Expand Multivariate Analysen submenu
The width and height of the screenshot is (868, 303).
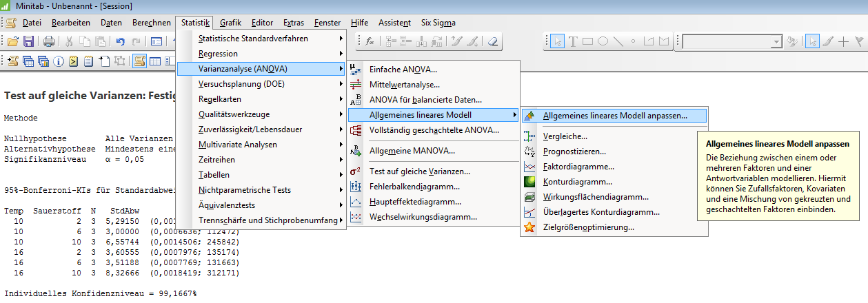click(262, 145)
